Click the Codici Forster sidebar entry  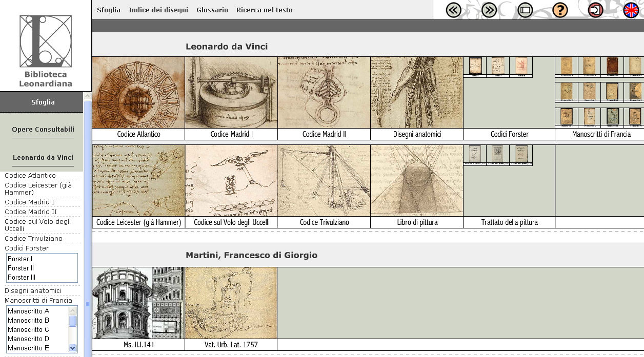point(27,248)
